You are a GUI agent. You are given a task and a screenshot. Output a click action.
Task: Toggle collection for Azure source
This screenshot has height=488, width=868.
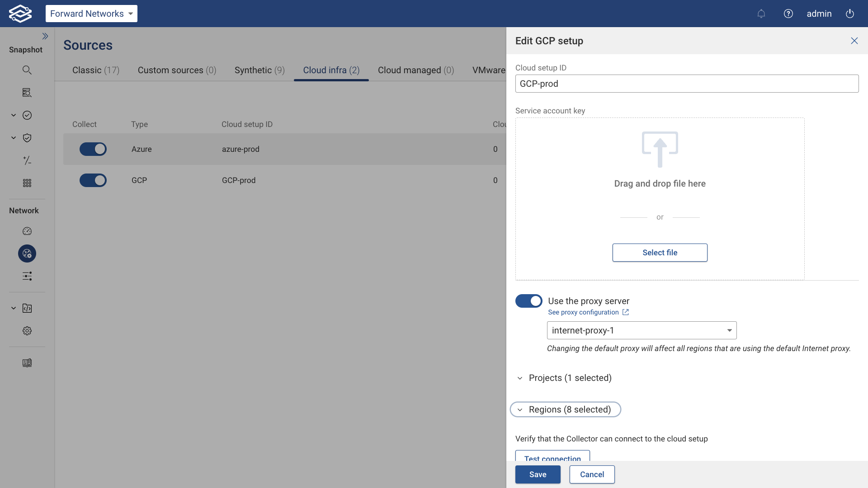click(x=93, y=149)
